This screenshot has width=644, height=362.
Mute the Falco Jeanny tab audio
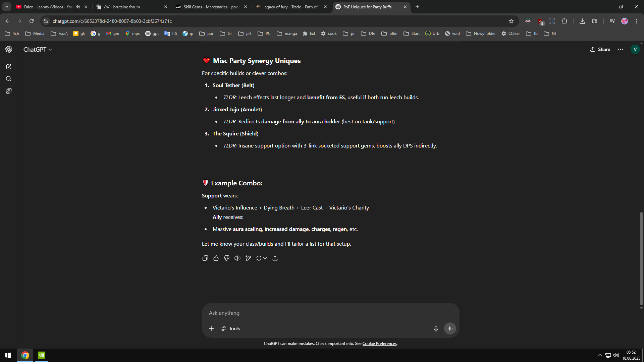coord(78,7)
